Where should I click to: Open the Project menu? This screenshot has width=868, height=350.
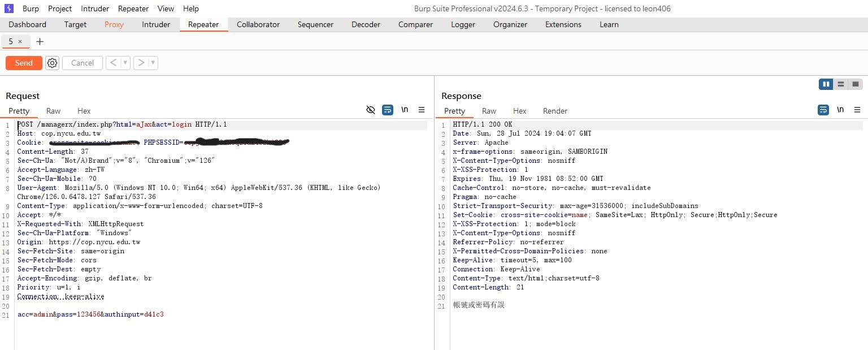60,8
